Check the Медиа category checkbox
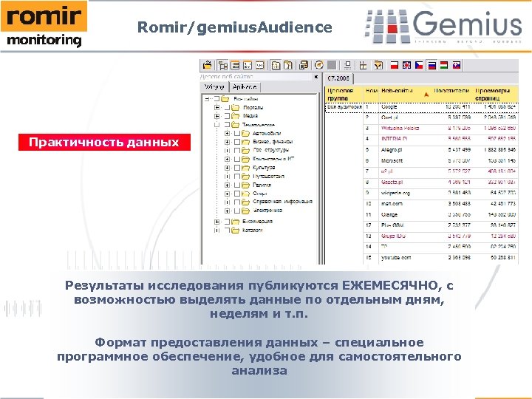Viewport: 532px width, 399px height. (x=227, y=116)
